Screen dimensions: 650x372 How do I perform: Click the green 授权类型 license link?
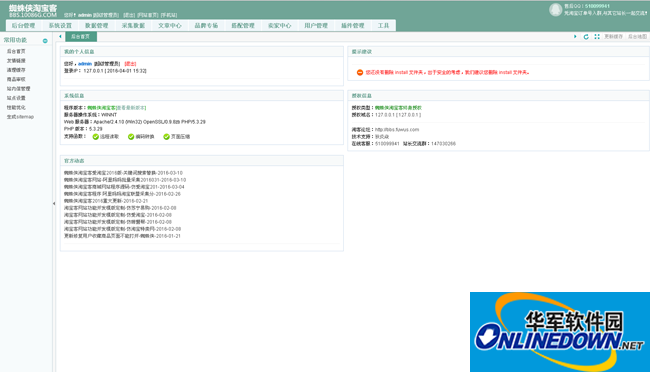click(398, 107)
